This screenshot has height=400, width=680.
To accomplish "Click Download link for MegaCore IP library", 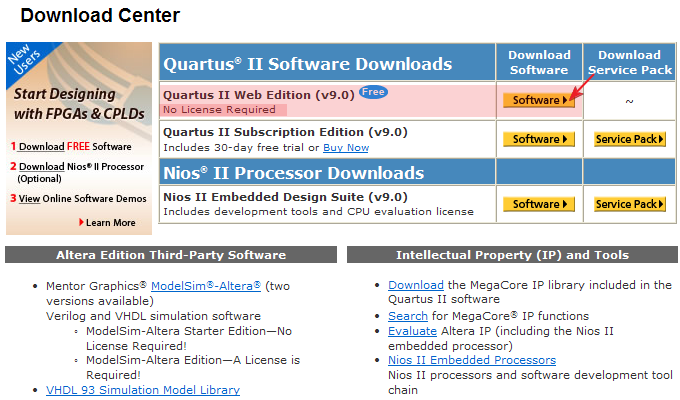I will 415,285.
